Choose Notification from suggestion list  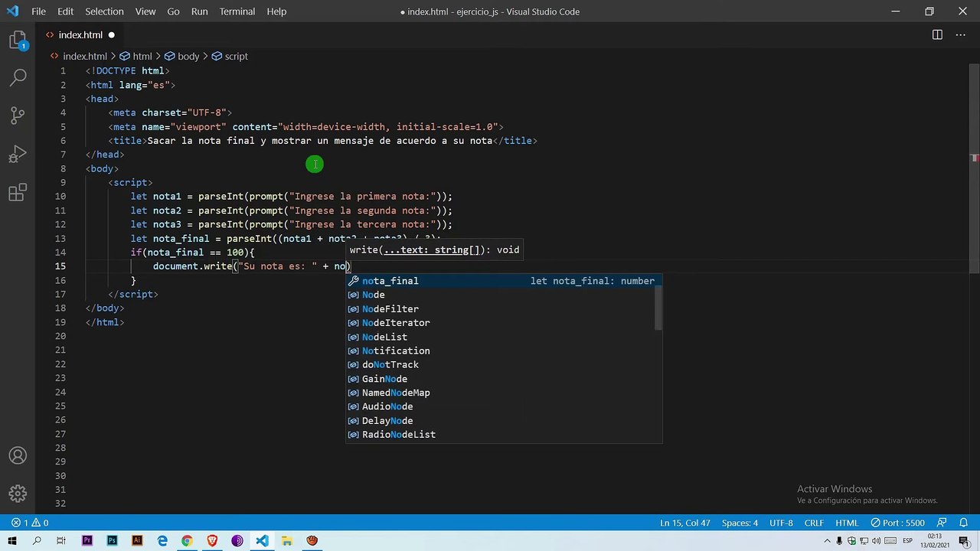pyautogui.click(x=504, y=350)
